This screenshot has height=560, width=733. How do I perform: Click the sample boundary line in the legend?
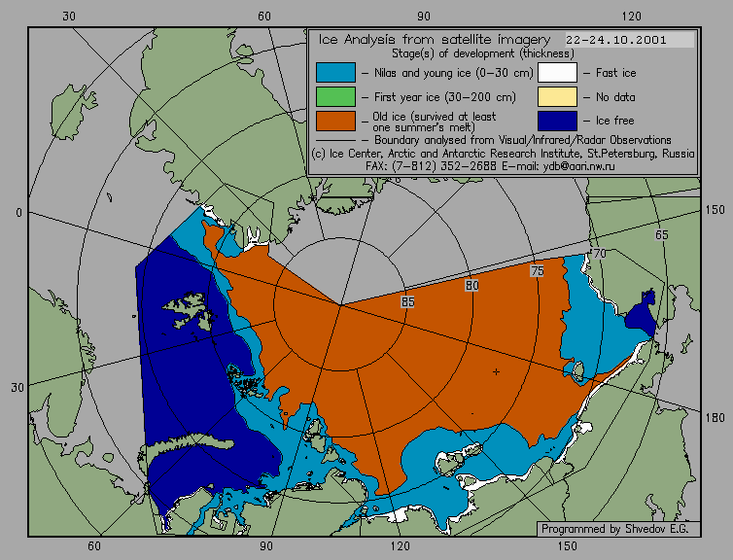pos(335,140)
